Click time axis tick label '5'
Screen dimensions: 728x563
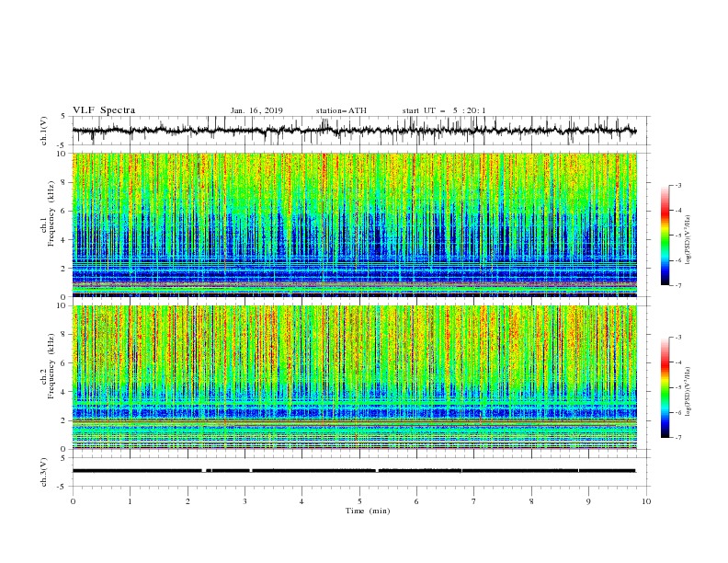pyautogui.click(x=359, y=501)
